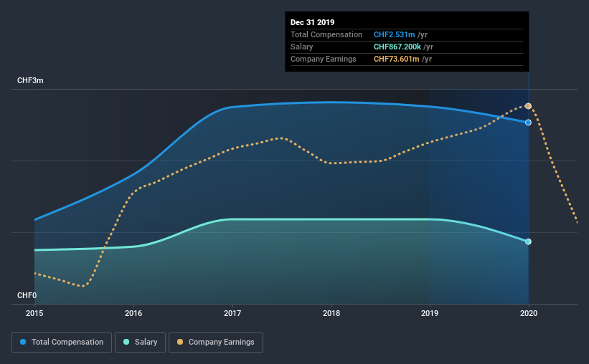The width and height of the screenshot is (589, 364).
Task: Click the CHF0 y-axis label
Action: pyautogui.click(x=27, y=296)
